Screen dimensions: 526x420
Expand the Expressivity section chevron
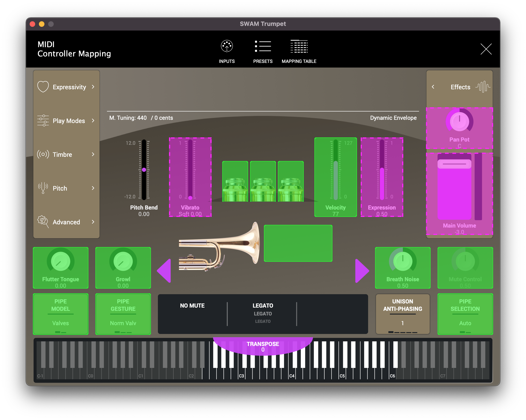pyautogui.click(x=93, y=87)
